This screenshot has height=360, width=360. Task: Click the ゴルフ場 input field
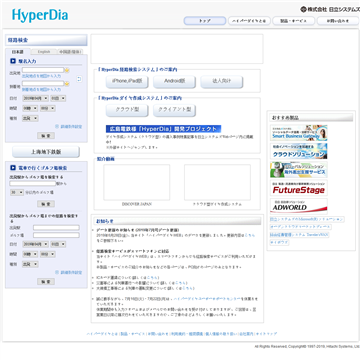[56, 235]
